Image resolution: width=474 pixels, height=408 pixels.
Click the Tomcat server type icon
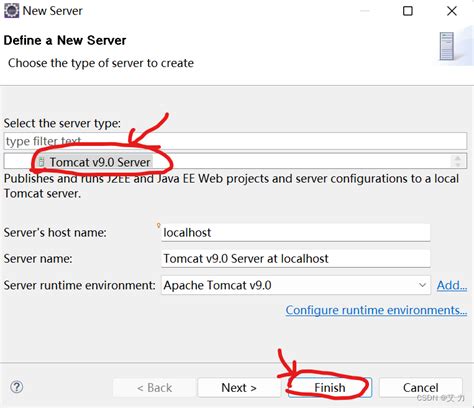41,162
